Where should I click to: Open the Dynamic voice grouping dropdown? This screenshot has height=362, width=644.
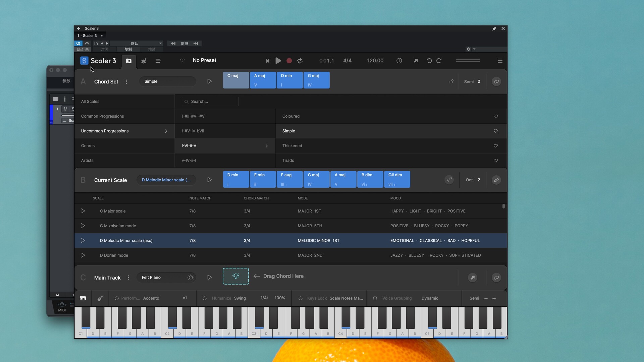pyautogui.click(x=430, y=298)
